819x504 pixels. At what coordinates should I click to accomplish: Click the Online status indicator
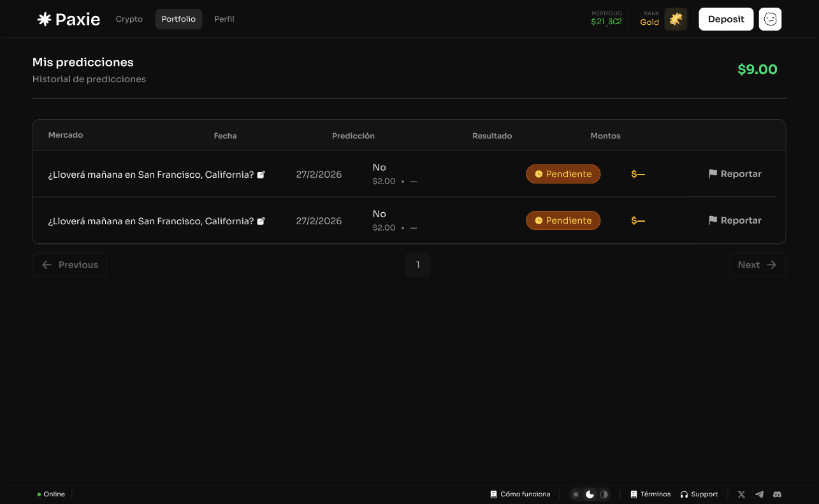pyautogui.click(x=51, y=494)
